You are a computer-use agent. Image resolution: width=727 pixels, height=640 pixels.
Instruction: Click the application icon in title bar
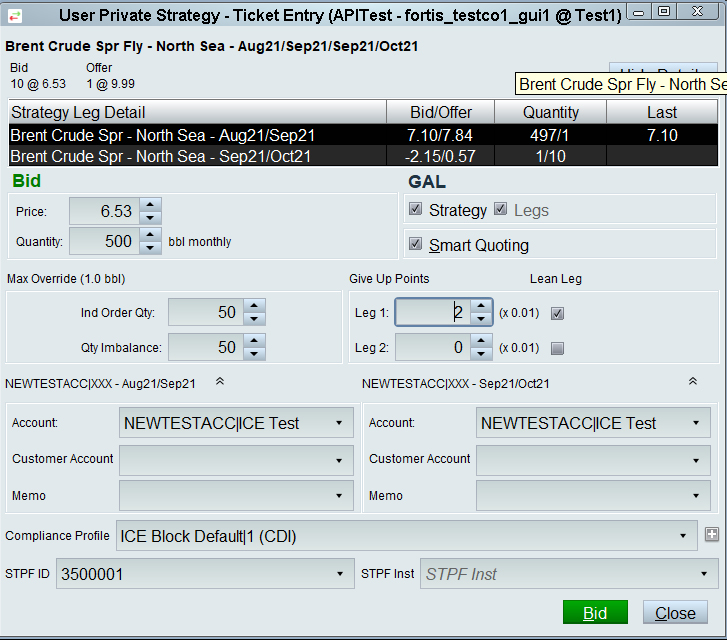[x=15, y=14]
